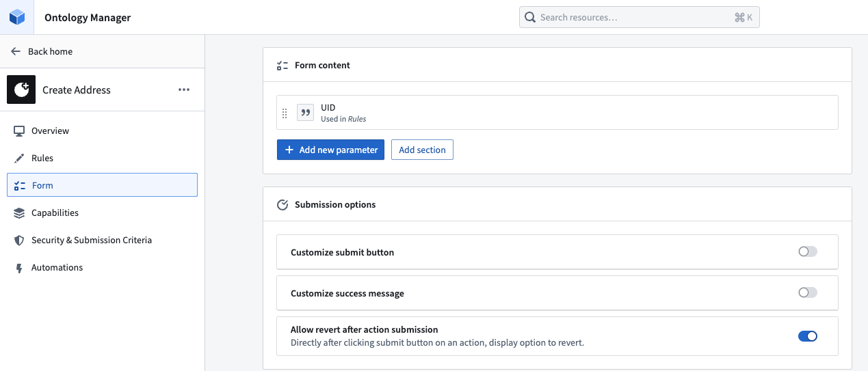Open the Capabilities sidebar page
The width and height of the screenshot is (868, 371).
click(x=102, y=212)
